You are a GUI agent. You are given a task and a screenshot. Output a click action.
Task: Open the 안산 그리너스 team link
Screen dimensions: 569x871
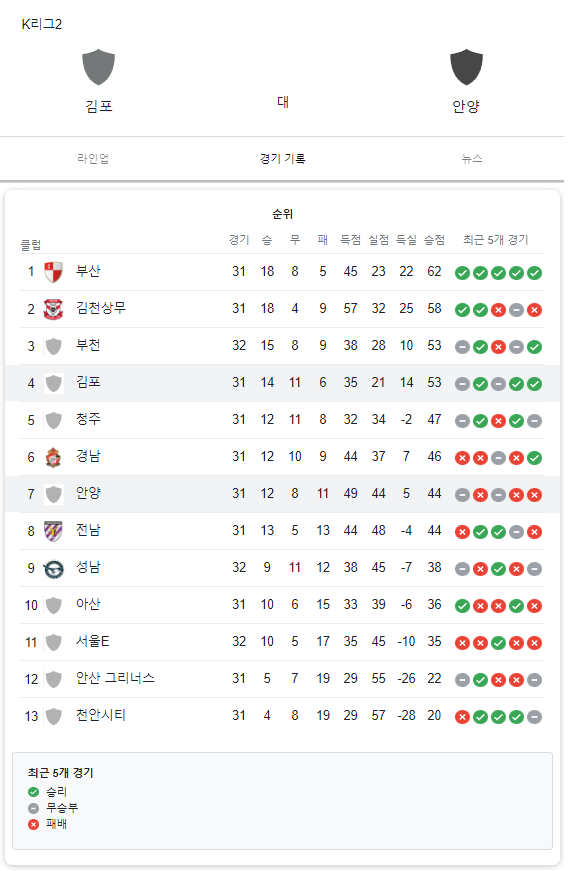click(115, 678)
